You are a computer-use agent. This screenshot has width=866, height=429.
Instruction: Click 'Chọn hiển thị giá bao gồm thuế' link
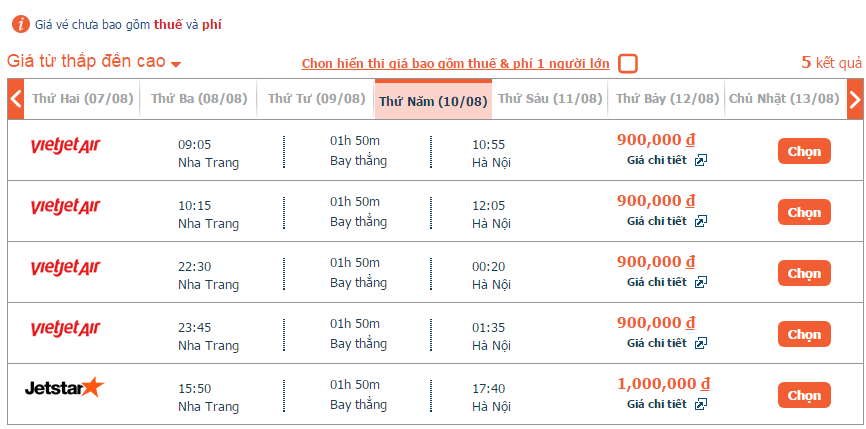coord(455,64)
